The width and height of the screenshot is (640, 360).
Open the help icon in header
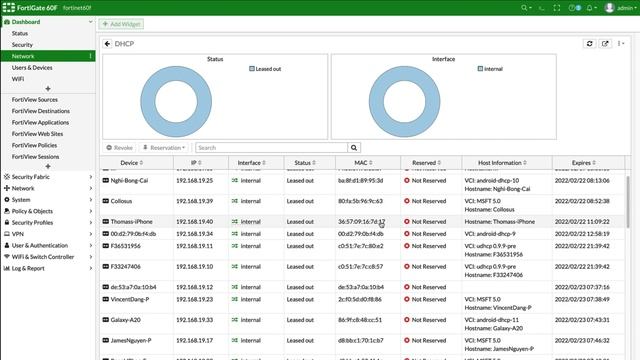click(574, 8)
